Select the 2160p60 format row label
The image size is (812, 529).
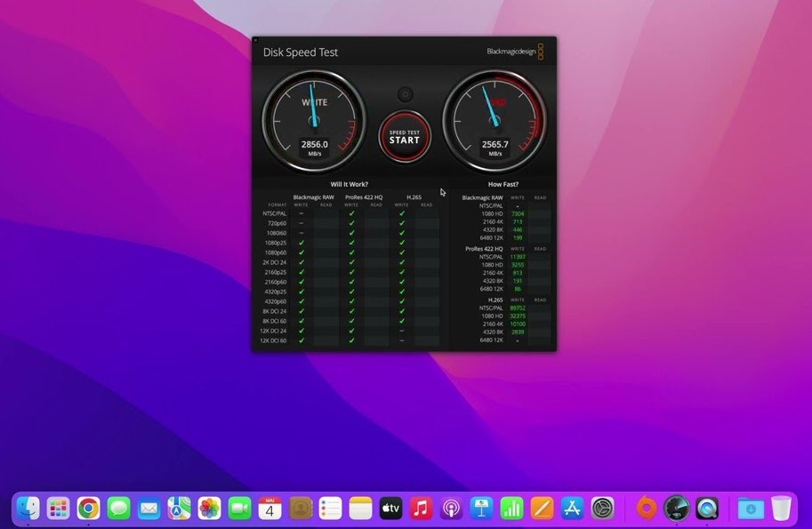click(276, 282)
